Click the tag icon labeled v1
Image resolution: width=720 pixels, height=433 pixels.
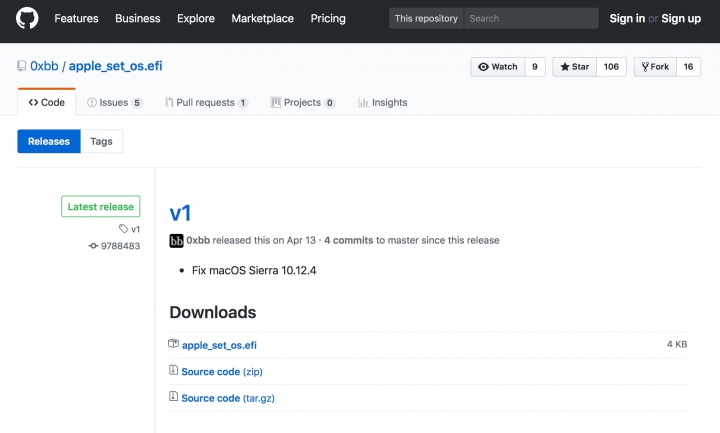124,228
